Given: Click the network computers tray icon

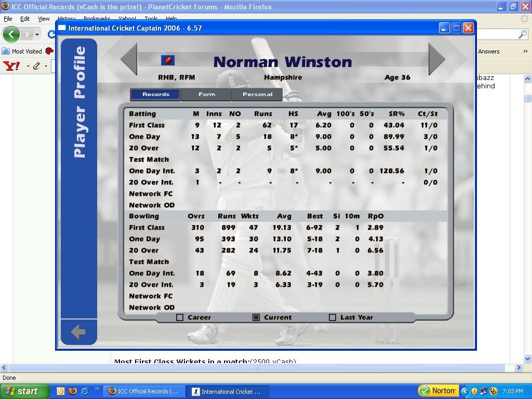Looking at the screenshot, I should (x=484, y=391).
